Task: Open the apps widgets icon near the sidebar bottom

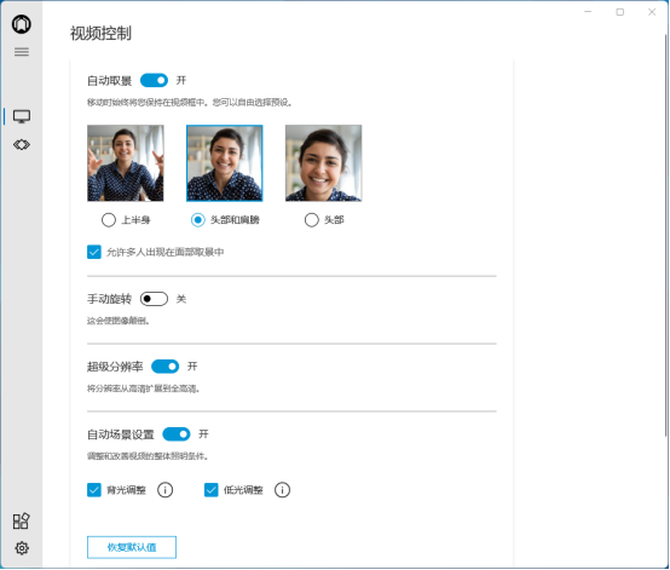Action: 21,521
